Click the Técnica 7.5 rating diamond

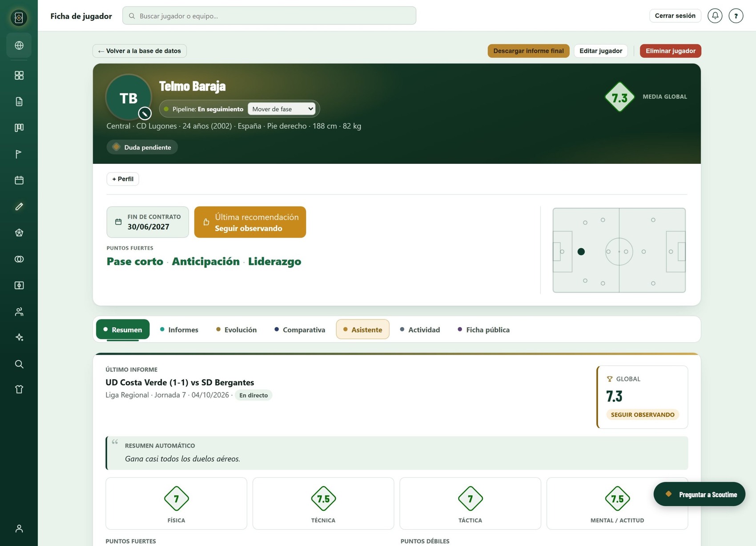point(323,498)
